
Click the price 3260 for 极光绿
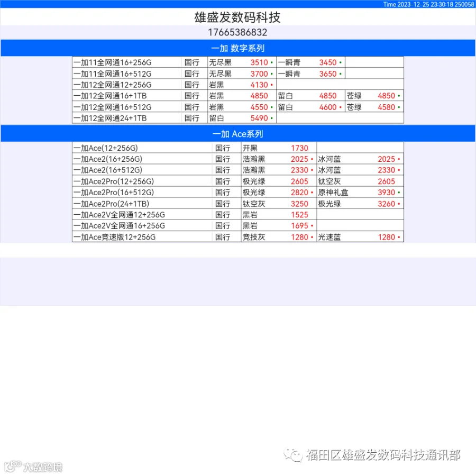pos(387,204)
